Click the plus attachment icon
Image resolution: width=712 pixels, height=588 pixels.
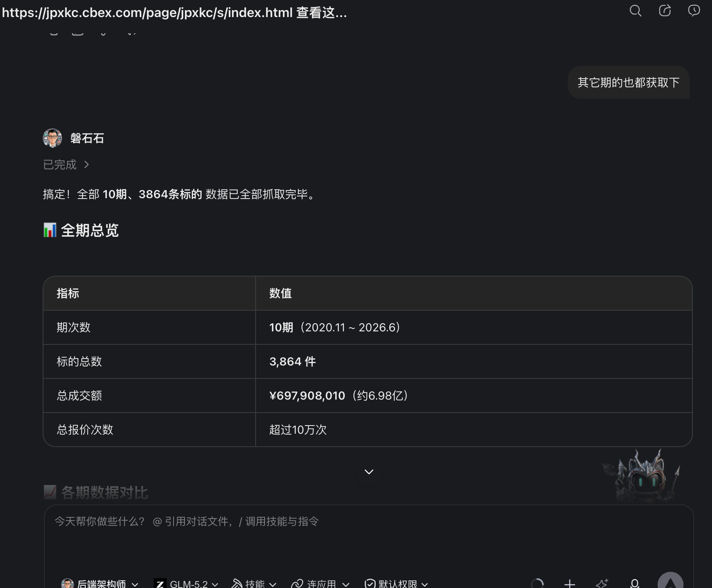(x=569, y=584)
